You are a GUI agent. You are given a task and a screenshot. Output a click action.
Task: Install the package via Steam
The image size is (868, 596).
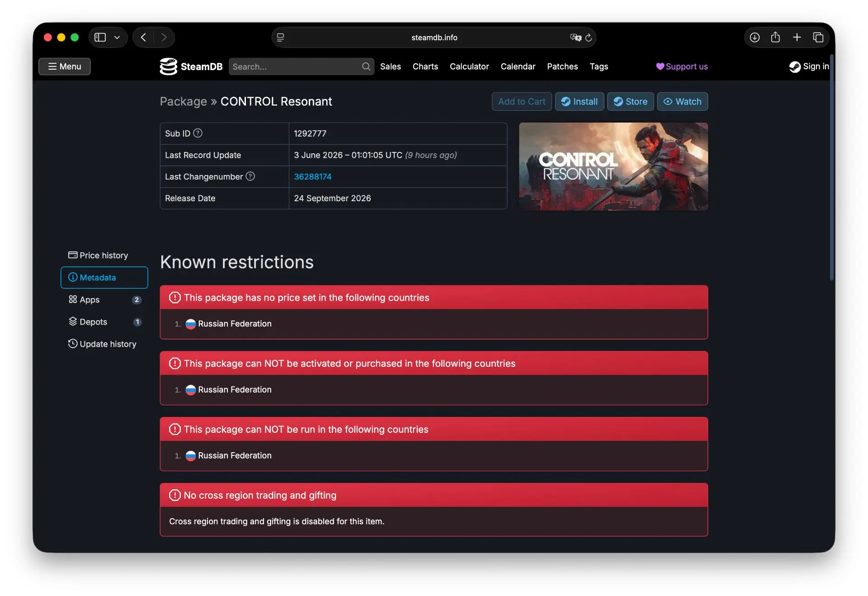coord(580,102)
